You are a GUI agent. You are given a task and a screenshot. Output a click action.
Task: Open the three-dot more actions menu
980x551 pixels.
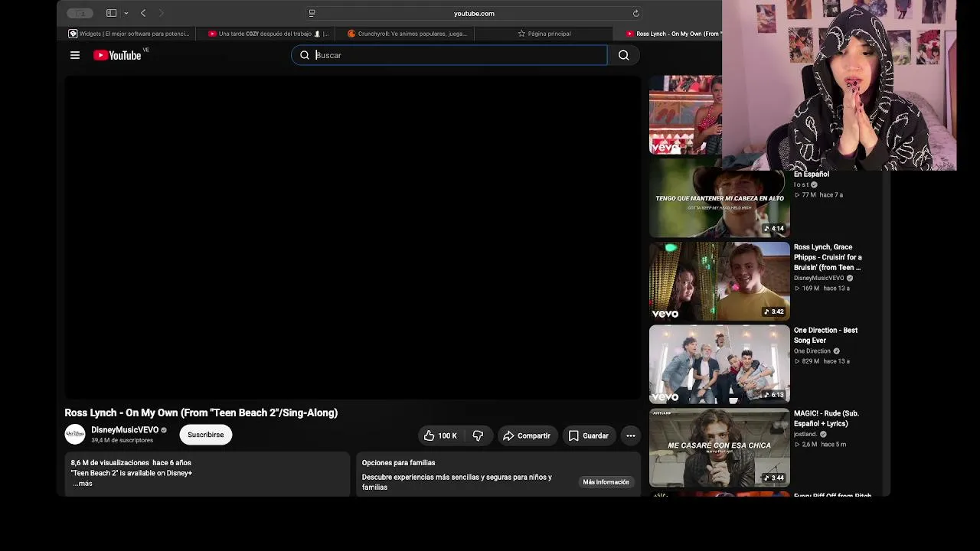(631, 435)
